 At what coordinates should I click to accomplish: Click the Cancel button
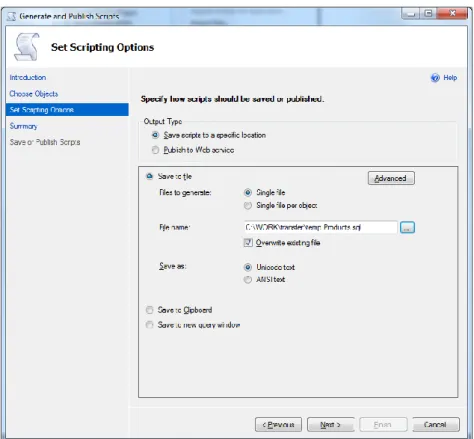pos(436,425)
